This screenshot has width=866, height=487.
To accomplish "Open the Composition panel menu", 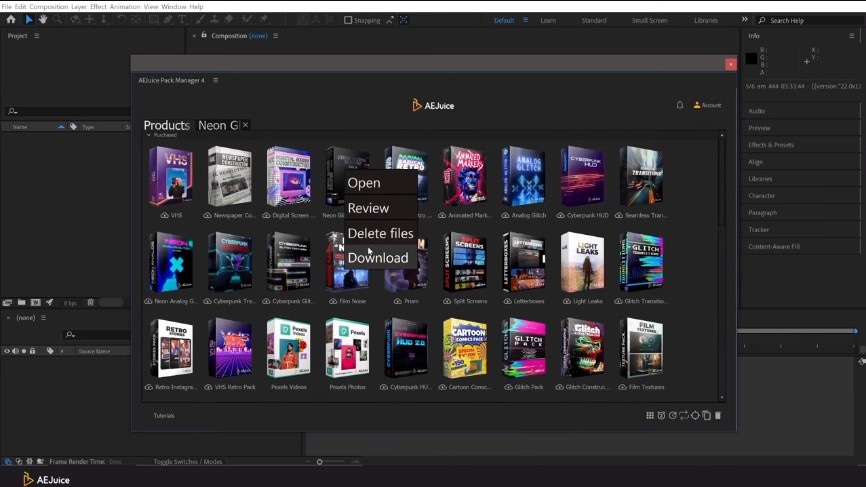I will pyautogui.click(x=276, y=35).
